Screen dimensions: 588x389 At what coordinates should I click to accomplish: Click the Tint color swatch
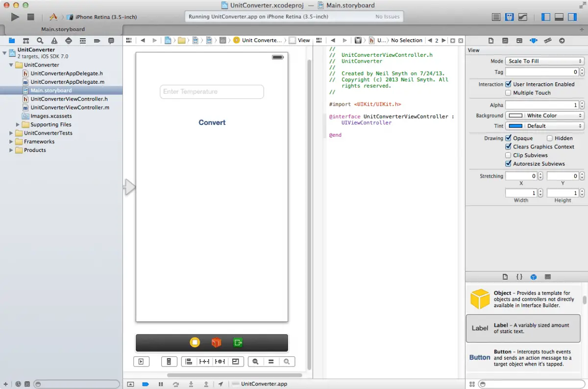click(x=515, y=126)
